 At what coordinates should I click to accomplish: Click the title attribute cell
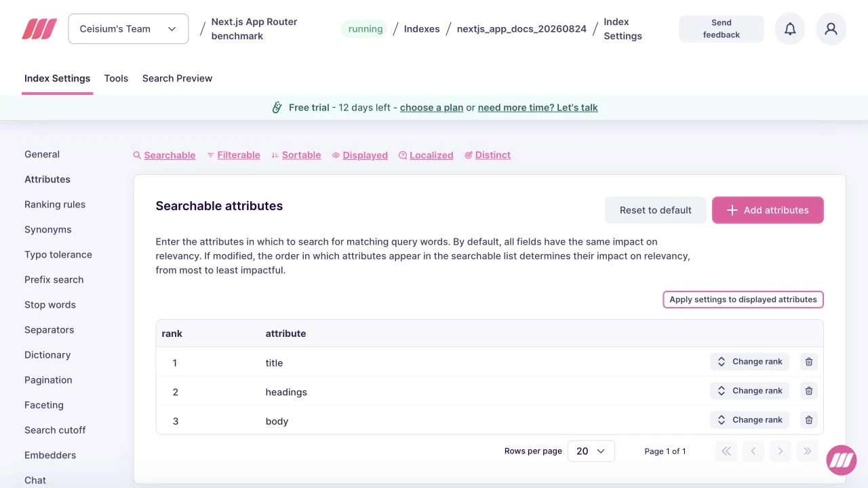point(274,363)
